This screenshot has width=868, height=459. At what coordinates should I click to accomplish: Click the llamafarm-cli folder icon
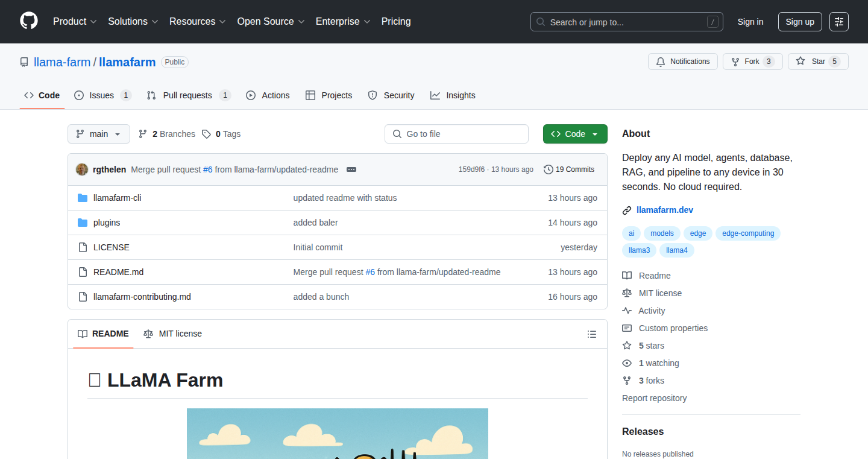[83, 198]
